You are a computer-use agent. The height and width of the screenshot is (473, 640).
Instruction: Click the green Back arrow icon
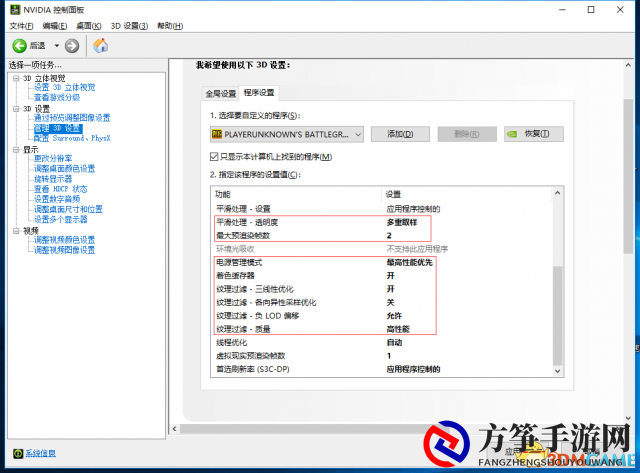pos(19,46)
